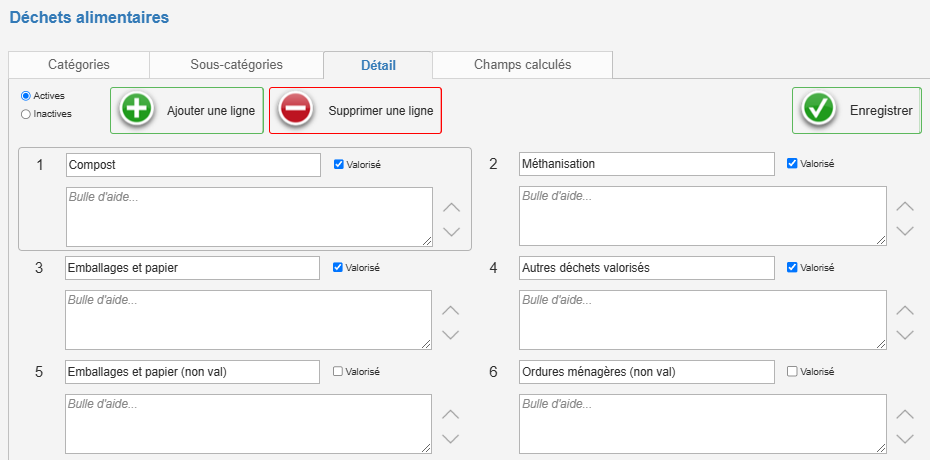Focus the Emballages et papier (non val) field

click(x=192, y=372)
